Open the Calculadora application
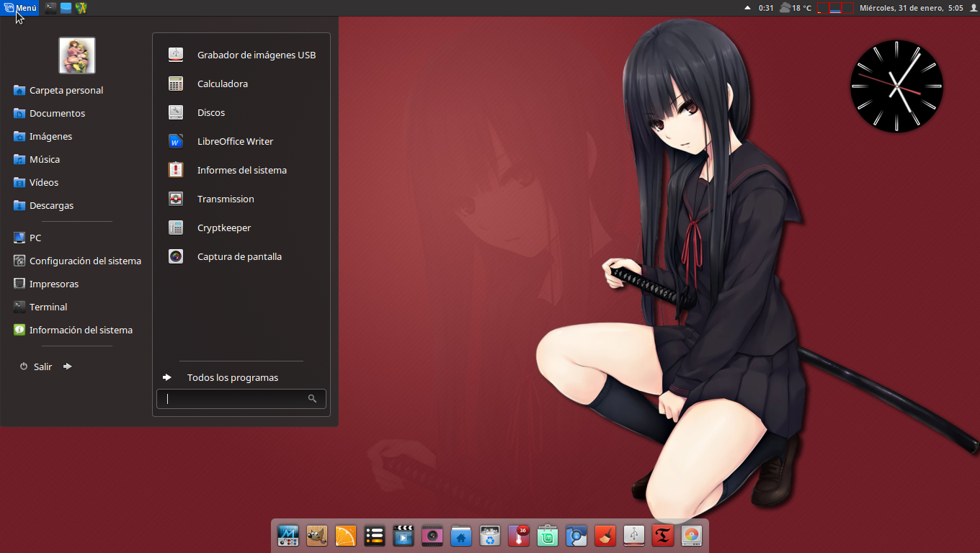Screen dimensions: 980x553 (x=241, y=84)
